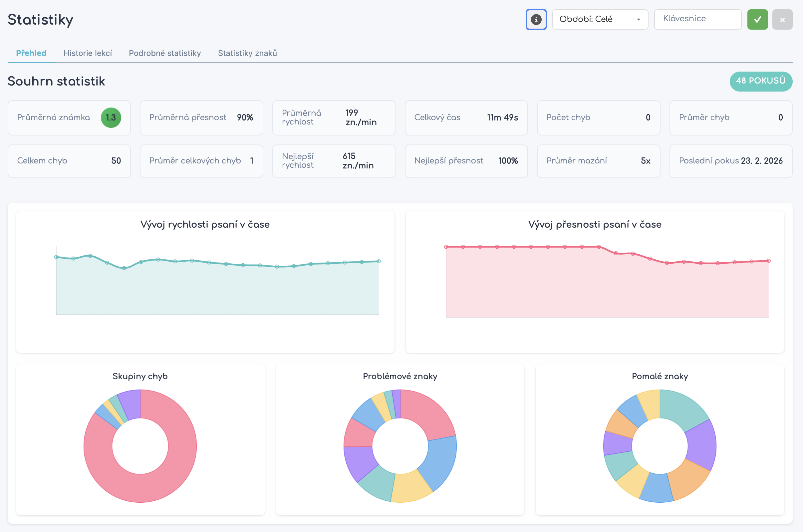Click the Průměrná přesnost 90% card
This screenshot has width=803, height=532.
pos(201,118)
